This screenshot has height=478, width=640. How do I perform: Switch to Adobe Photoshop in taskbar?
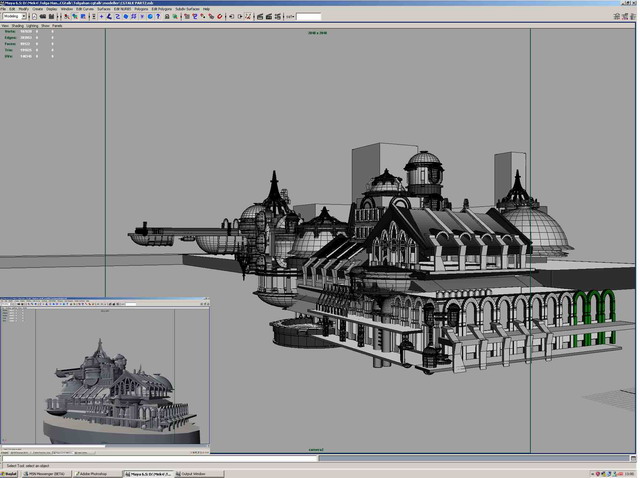95,473
